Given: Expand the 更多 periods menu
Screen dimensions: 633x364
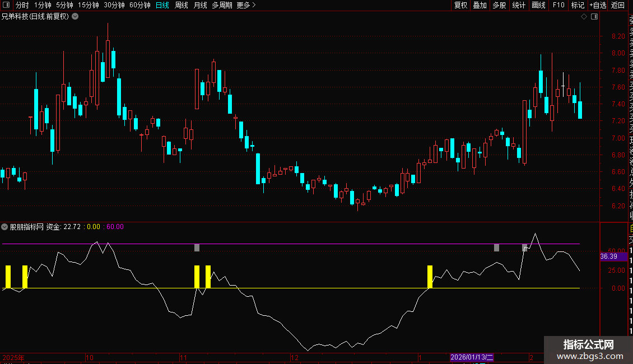Looking at the screenshot, I should (246, 5).
